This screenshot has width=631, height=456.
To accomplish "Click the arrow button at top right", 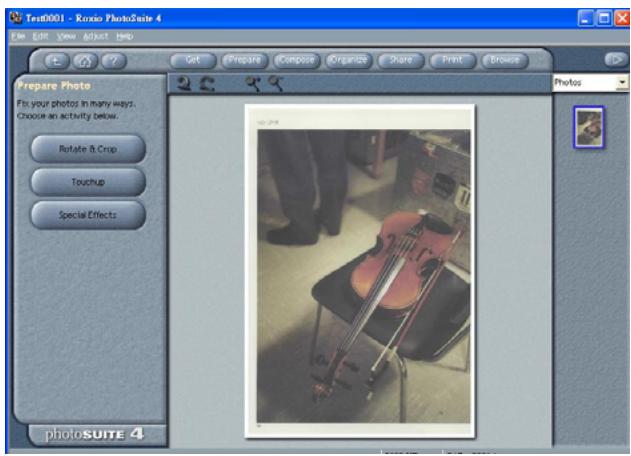I will tap(611, 60).
